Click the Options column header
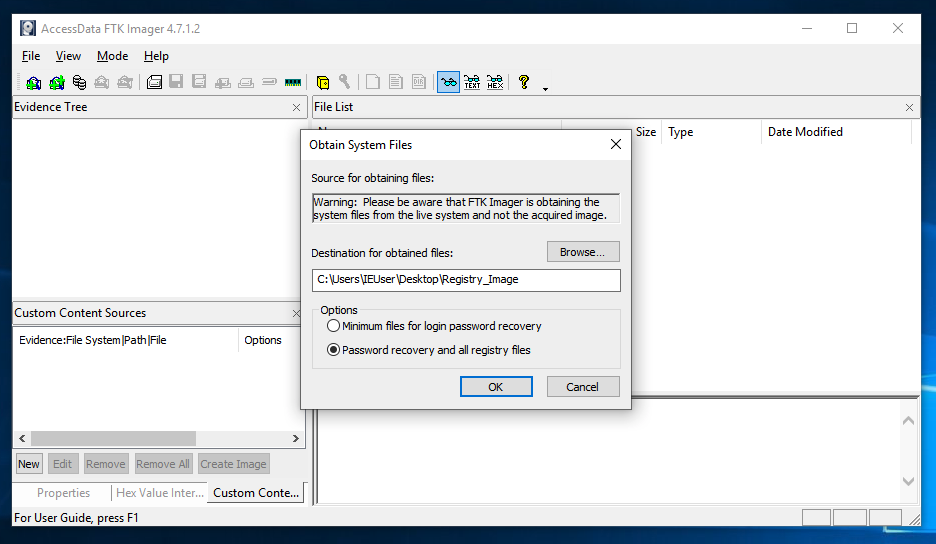The width and height of the screenshot is (936, 544). pos(263,340)
